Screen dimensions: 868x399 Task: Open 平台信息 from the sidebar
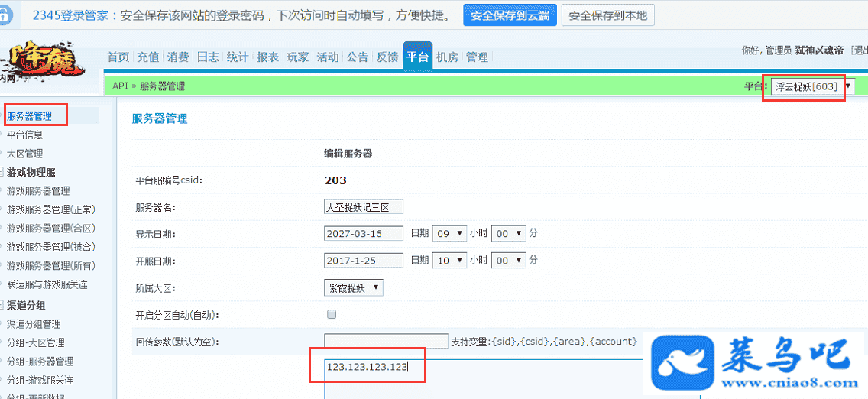pos(25,135)
